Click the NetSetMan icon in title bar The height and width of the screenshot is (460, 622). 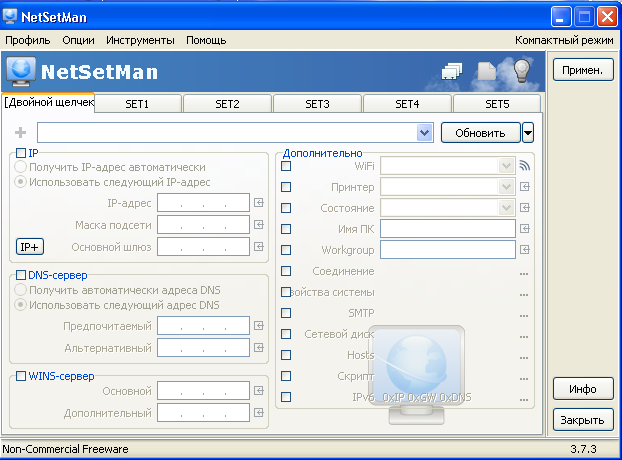tap(10, 16)
